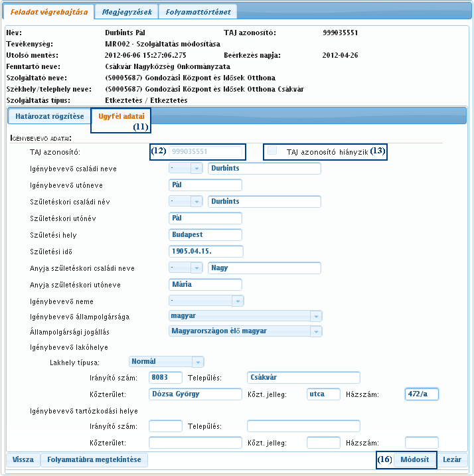Click lakóhely Házszám field 472/a
The width and height of the screenshot is (474, 476).
pyautogui.click(x=422, y=394)
